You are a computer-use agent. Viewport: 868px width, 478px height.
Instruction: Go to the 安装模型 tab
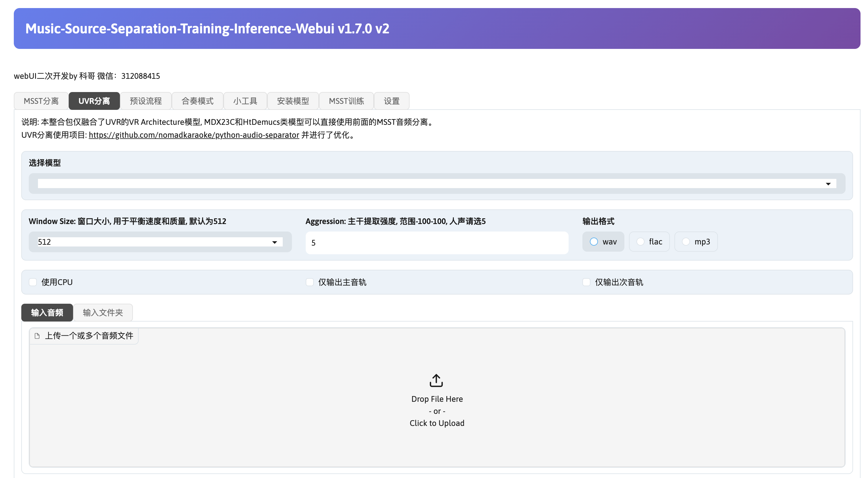(x=293, y=101)
